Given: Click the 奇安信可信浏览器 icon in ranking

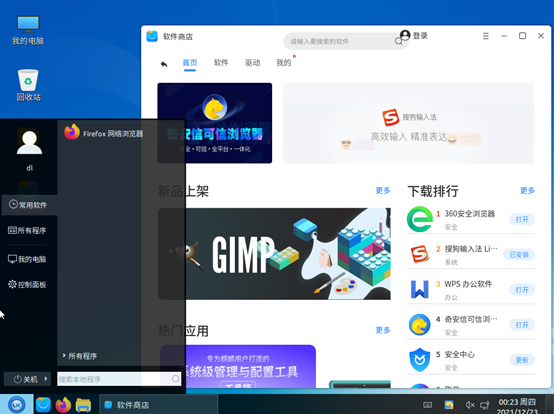Looking at the screenshot, I should pyautogui.click(x=420, y=325).
